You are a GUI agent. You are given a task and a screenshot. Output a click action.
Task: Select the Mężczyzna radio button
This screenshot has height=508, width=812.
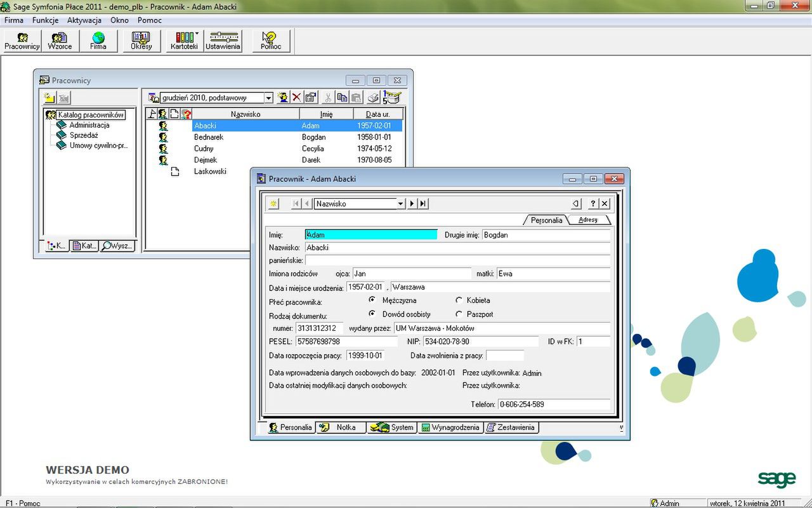tap(372, 300)
